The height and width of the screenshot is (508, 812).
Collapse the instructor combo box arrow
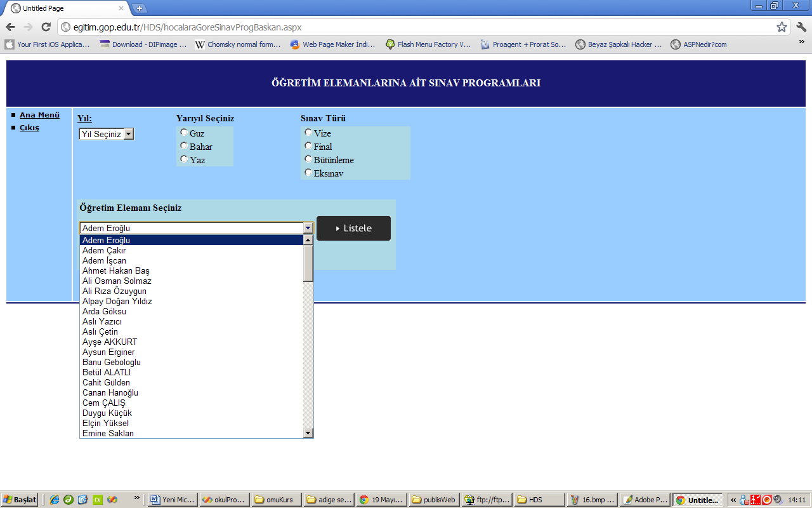click(x=308, y=228)
